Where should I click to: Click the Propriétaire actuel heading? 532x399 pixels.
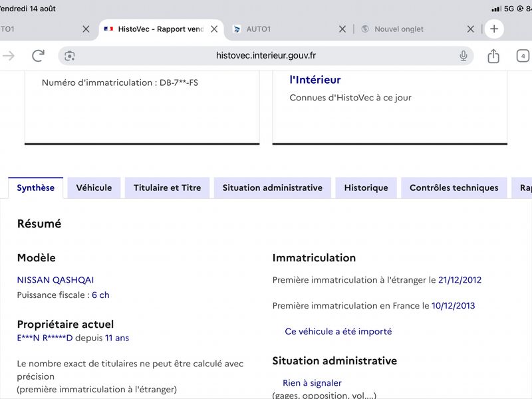pyautogui.click(x=65, y=324)
